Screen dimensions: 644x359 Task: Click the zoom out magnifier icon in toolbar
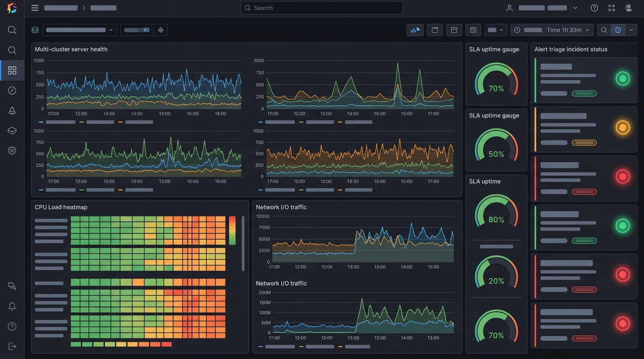click(x=604, y=30)
